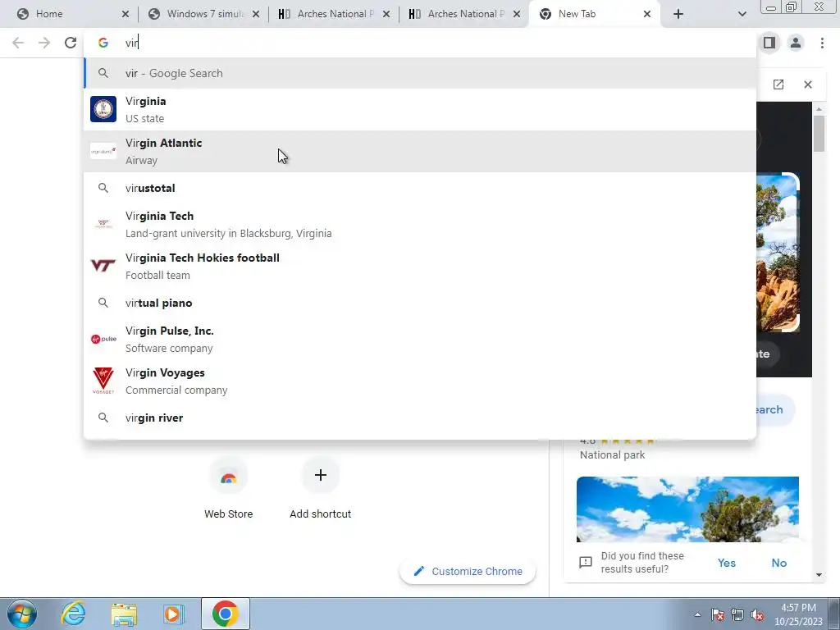Close the New Tab tab
This screenshot has height=630, width=840.
(647, 14)
